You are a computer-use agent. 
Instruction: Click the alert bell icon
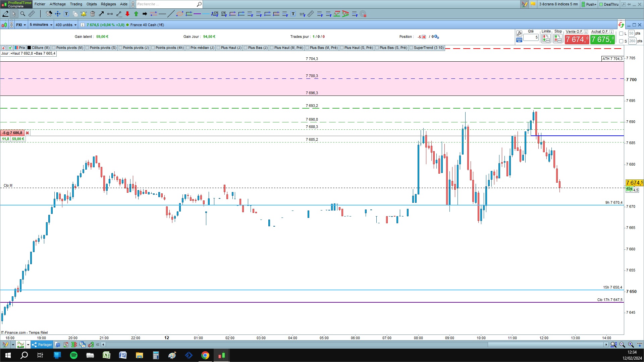coord(84,14)
